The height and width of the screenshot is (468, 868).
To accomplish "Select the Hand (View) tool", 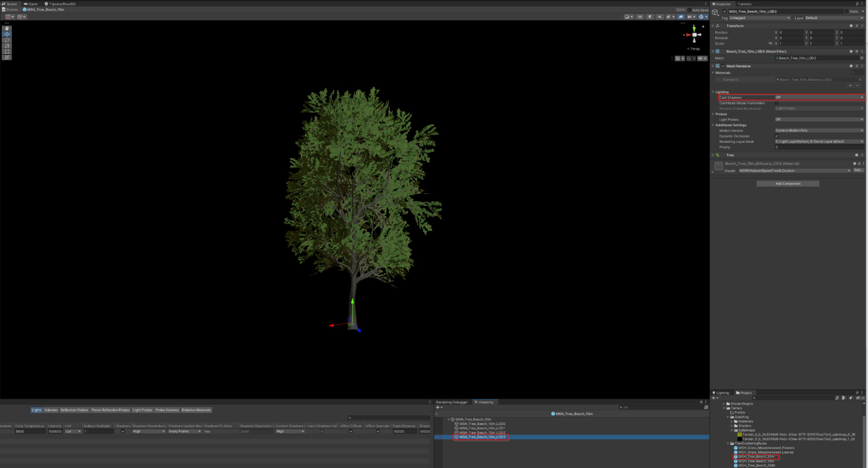I will 7,28.
